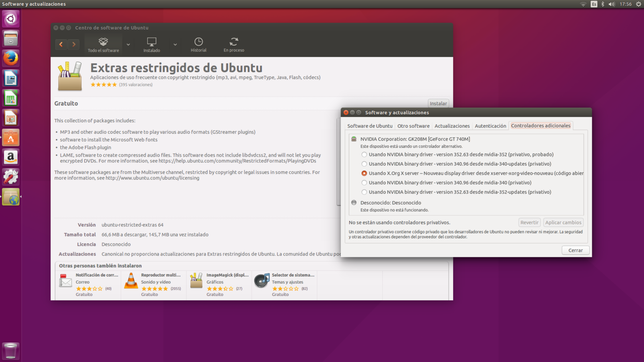Open the Es keyboard layout indicator
Image resolution: width=644 pixels, height=362 pixels.
594,4
